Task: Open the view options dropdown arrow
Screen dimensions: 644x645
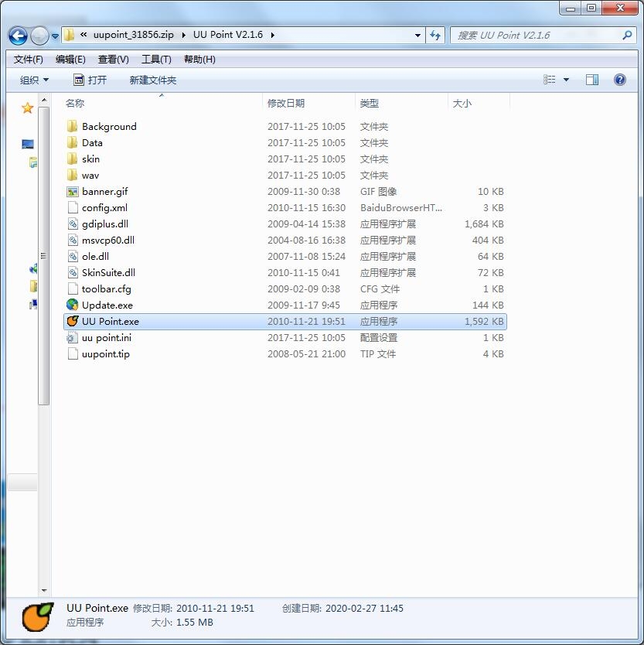Action: 566,80
